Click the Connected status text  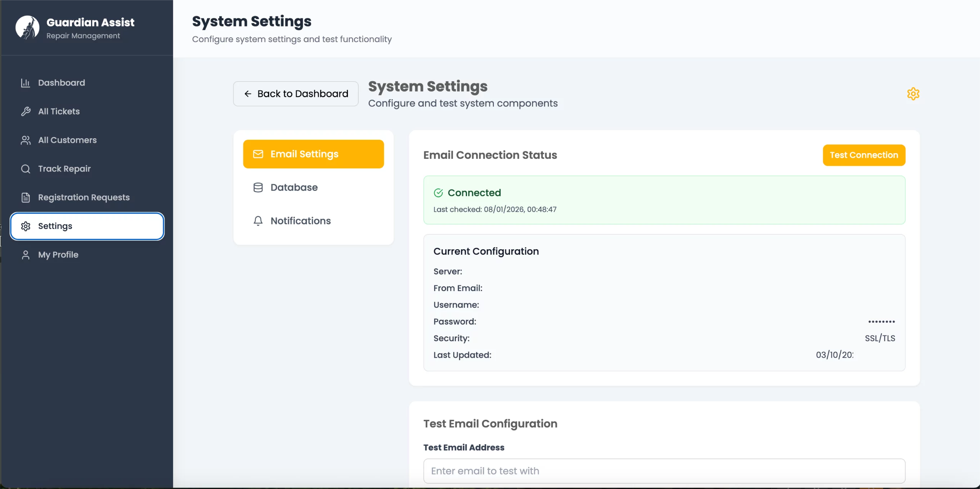coord(474,193)
